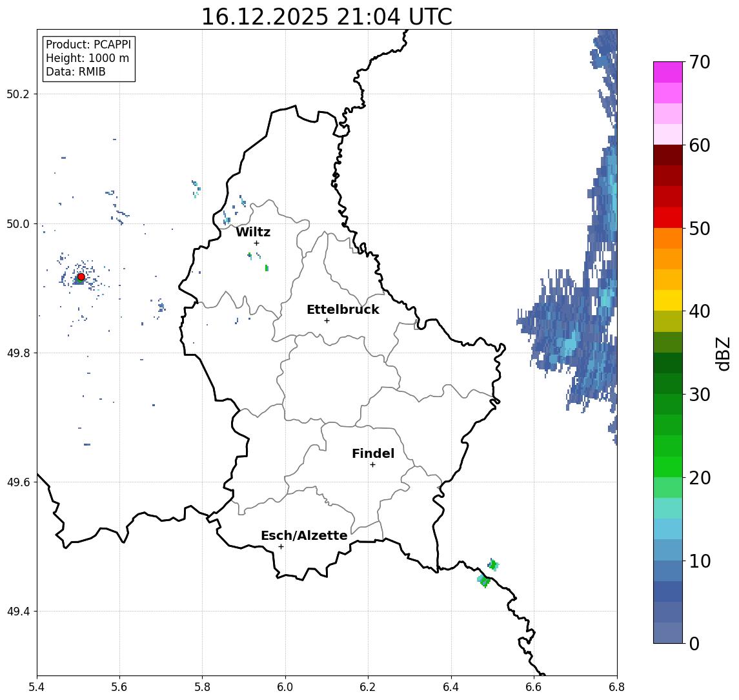Click the Ettelbruck town label
The width and height of the screenshot is (739, 700).
[343, 310]
